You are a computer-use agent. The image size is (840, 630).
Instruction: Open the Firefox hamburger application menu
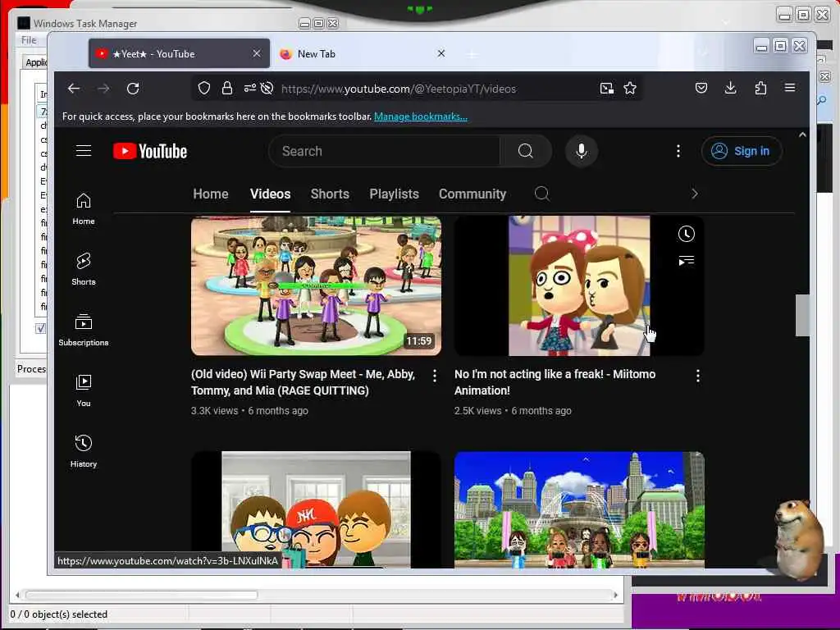pyautogui.click(x=790, y=88)
